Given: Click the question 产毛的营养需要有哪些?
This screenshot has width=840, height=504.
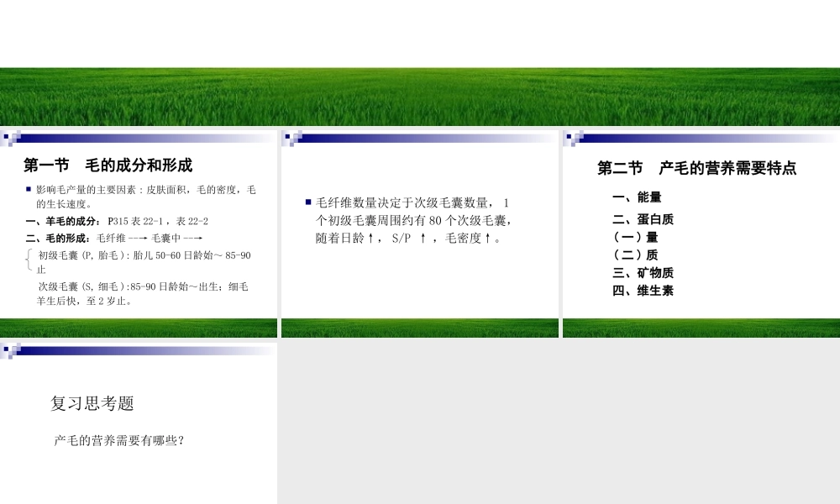Looking at the screenshot, I should click(119, 440).
